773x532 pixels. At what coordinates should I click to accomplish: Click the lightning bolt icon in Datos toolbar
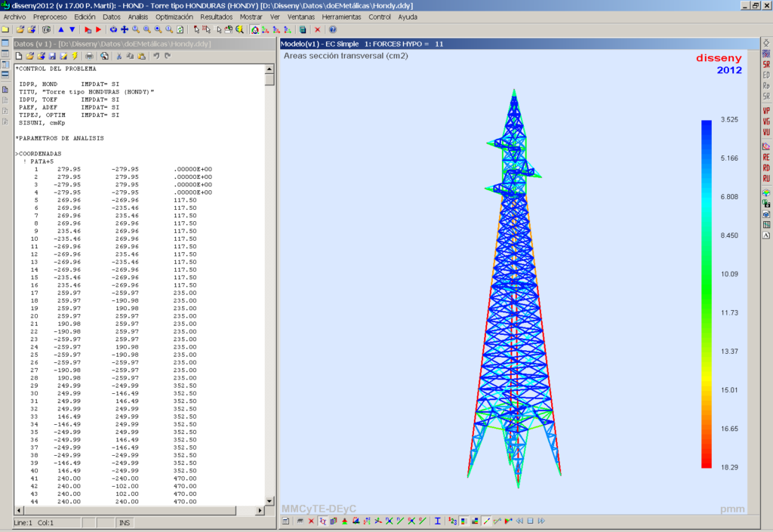coord(75,56)
